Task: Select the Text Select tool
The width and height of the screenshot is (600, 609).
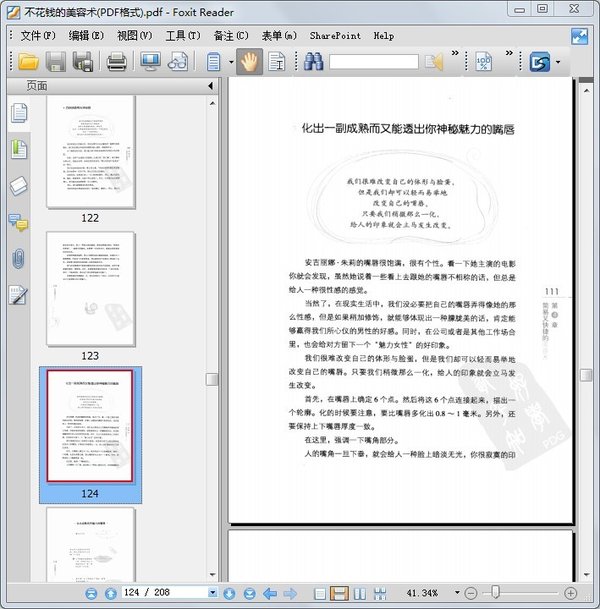Action: click(277, 61)
